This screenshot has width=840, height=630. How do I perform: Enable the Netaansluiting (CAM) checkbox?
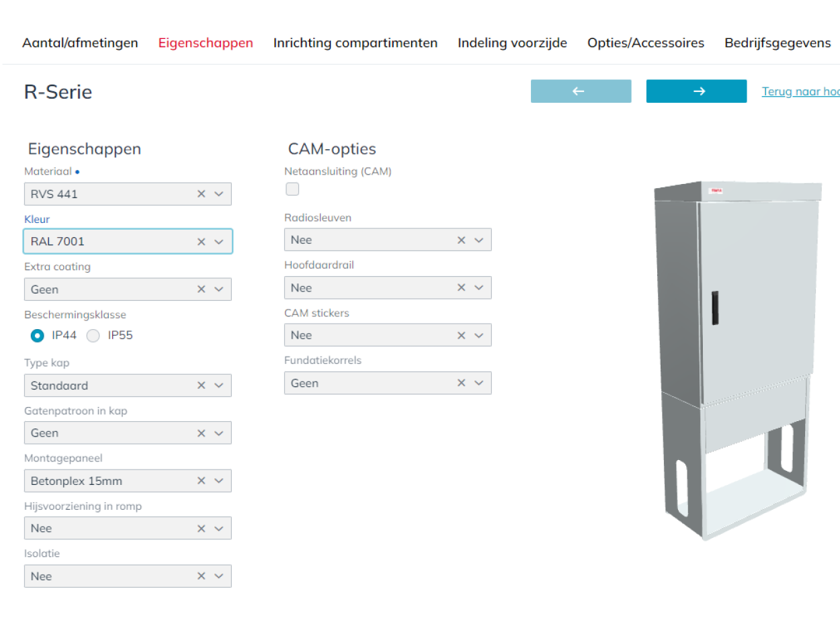click(x=292, y=189)
